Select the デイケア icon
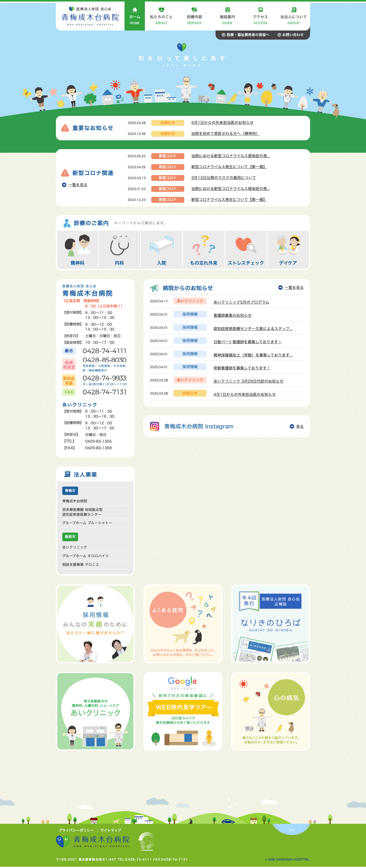366x868 pixels. (x=288, y=250)
